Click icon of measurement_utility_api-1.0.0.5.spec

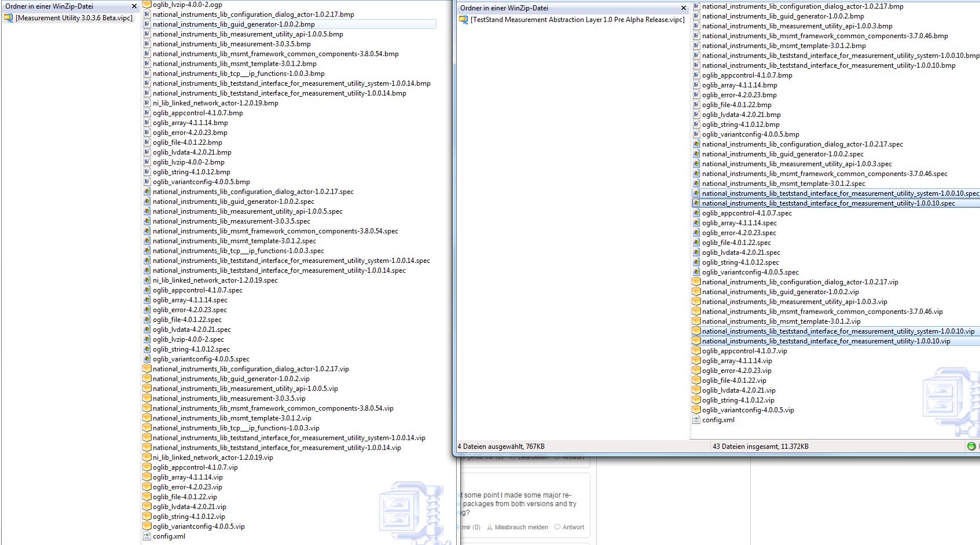(x=147, y=211)
